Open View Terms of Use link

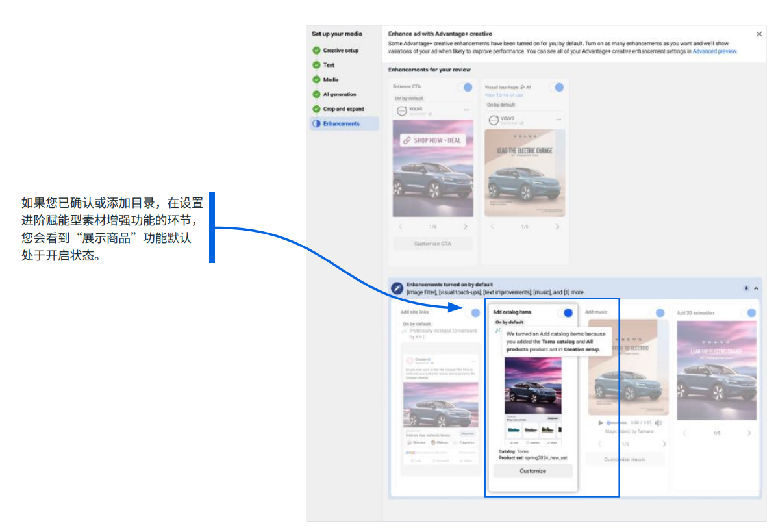tap(504, 95)
